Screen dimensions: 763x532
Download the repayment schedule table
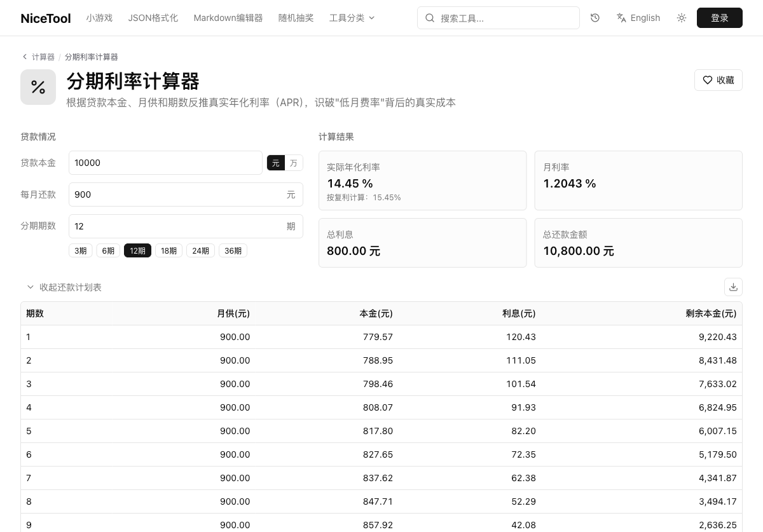(733, 287)
